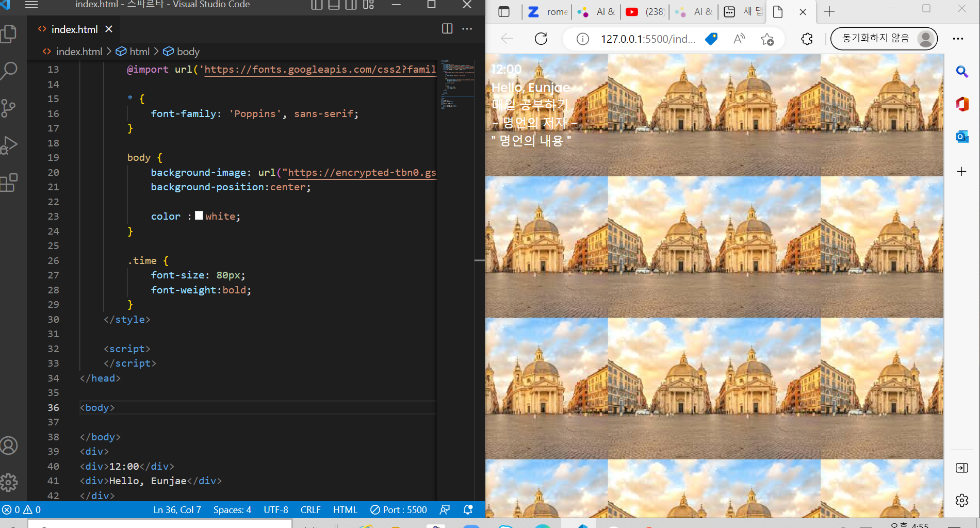The height and width of the screenshot is (528, 980).
Task: Click the Edge address bar URL
Action: click(x=648, y=39)
